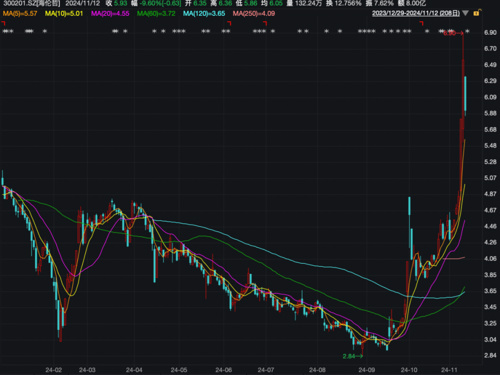The height and width of the screenshot is (375, 500).
Task: Toggle the yellow MA(10)=5.01 indicator label
Action: pos(64,13)
